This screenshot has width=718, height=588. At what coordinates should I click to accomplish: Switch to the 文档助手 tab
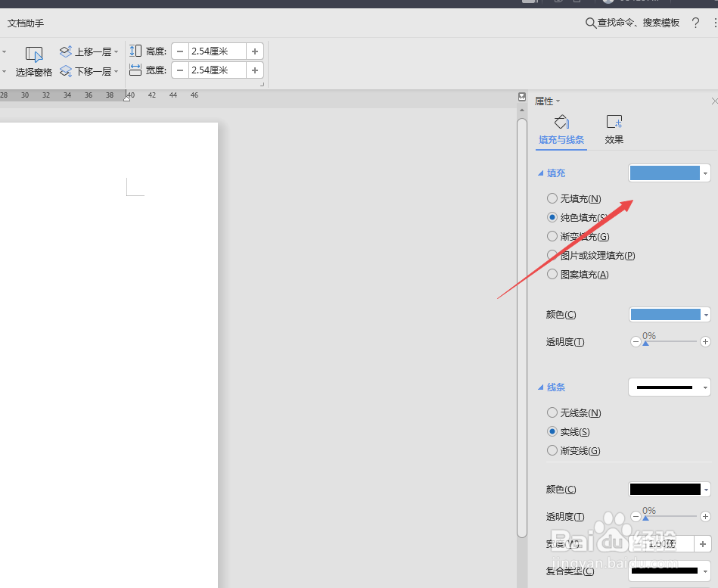pos(26,23)
